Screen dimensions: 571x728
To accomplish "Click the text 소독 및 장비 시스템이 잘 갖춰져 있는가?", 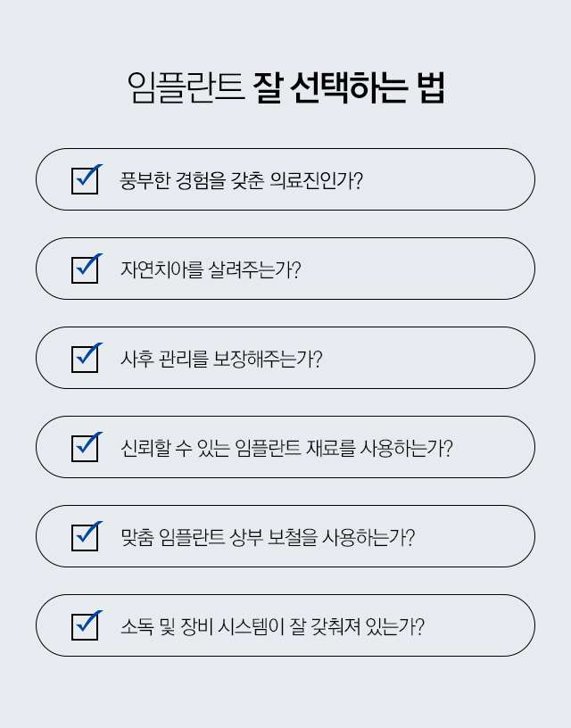I will (272, 626).
